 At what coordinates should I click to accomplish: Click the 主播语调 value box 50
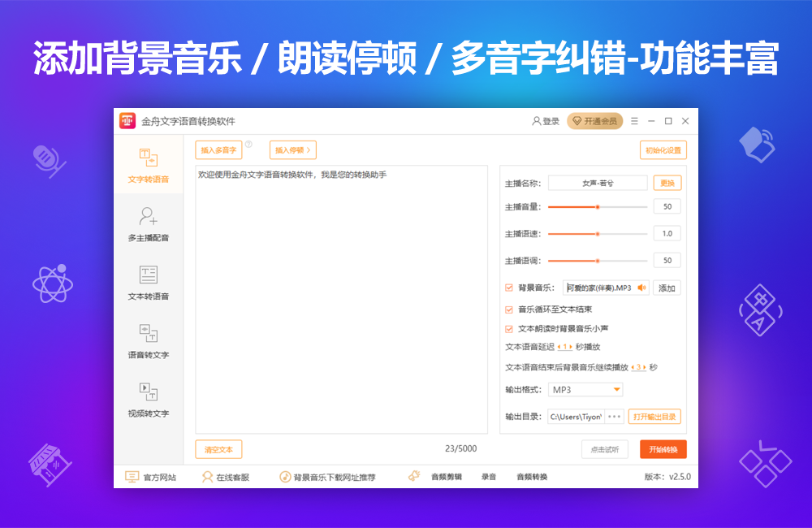tap(667, 261)
